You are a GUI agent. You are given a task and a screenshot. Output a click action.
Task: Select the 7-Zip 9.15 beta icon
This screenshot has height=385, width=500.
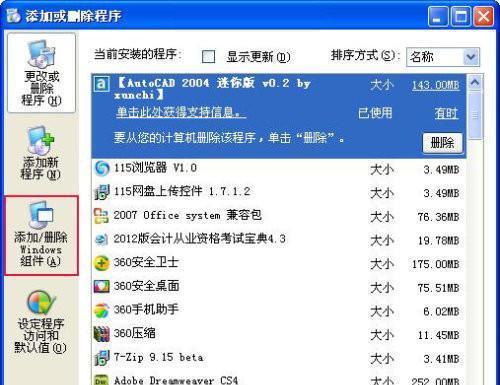[x=102, y=358]
